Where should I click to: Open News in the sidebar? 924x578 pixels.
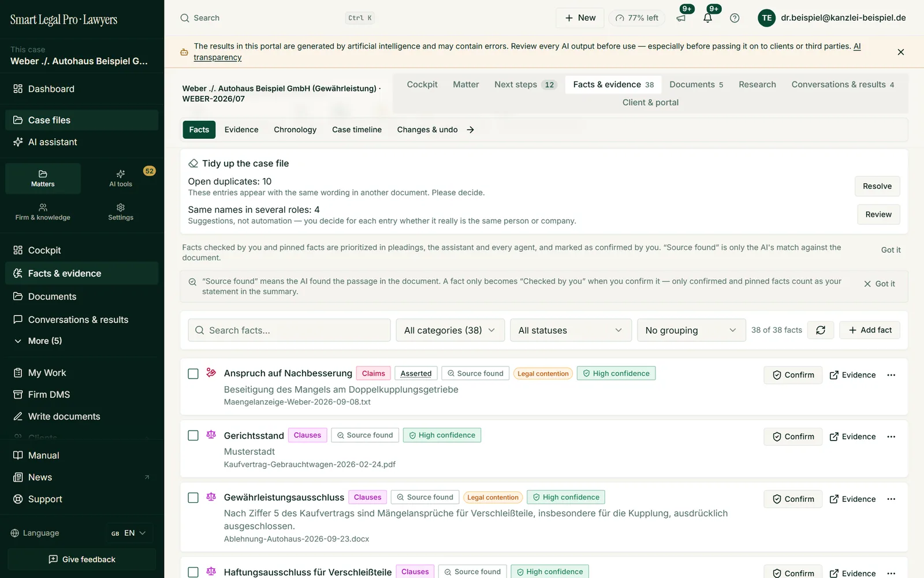click(x=82, y=477)
